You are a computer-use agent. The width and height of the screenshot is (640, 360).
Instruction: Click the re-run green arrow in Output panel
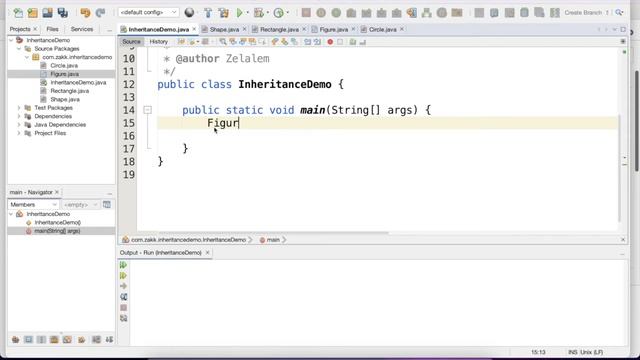click(x=123, y=265)
